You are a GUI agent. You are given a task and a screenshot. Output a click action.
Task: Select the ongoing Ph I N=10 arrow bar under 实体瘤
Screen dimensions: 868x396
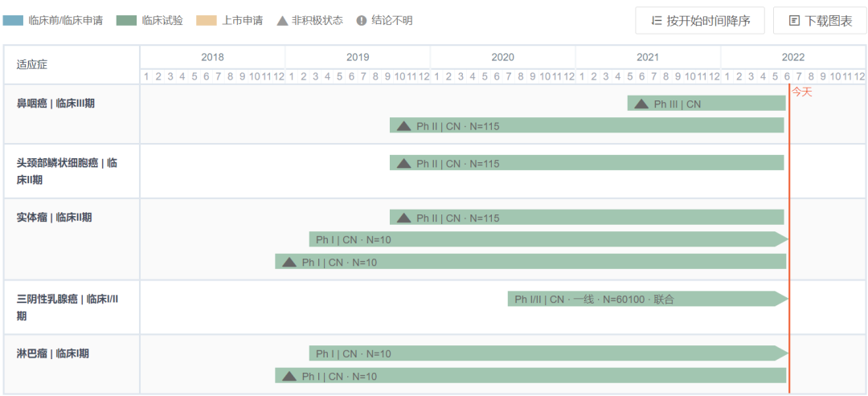[549, 239]
